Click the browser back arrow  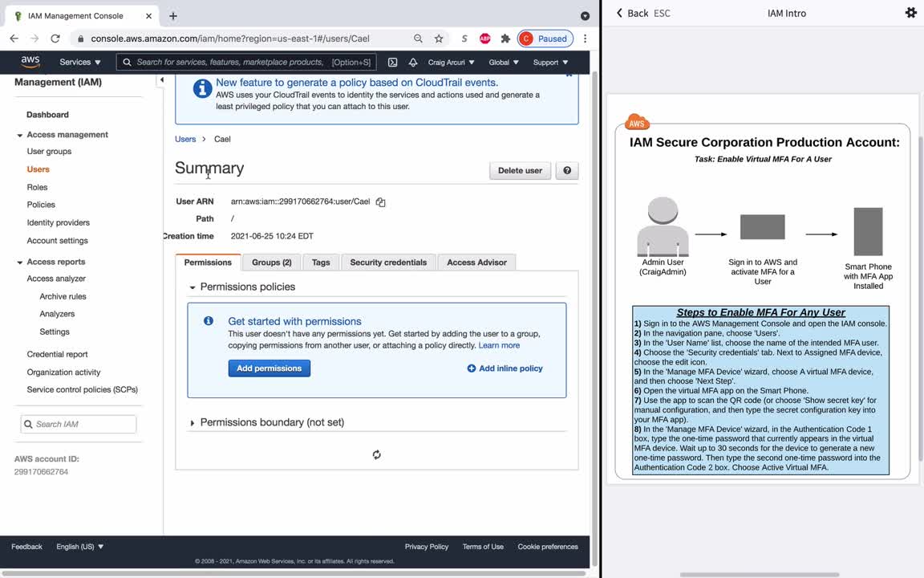tap(14, 39)
